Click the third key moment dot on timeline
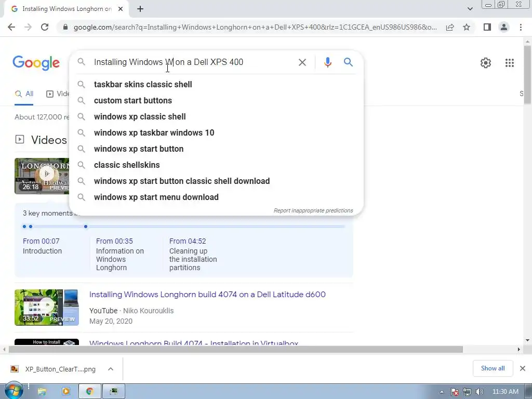Screen dimensions: 532x399 click(86, 227)
